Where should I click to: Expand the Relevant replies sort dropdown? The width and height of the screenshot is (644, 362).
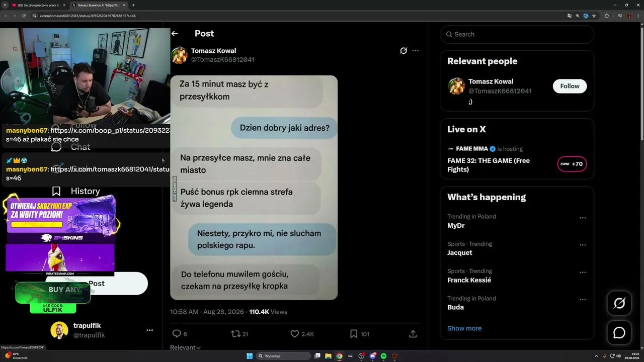pos(185,347)
